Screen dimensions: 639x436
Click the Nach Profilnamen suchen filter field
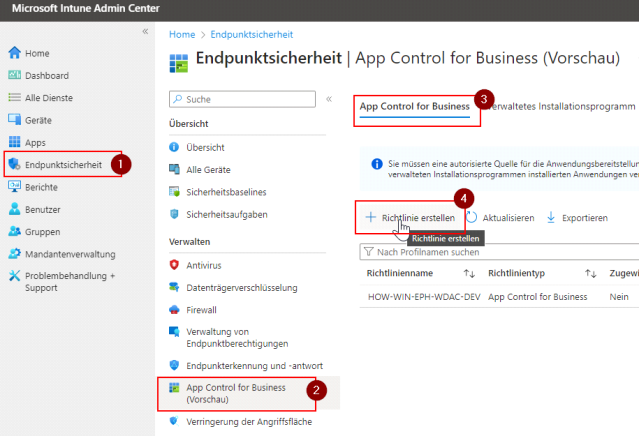499,252
